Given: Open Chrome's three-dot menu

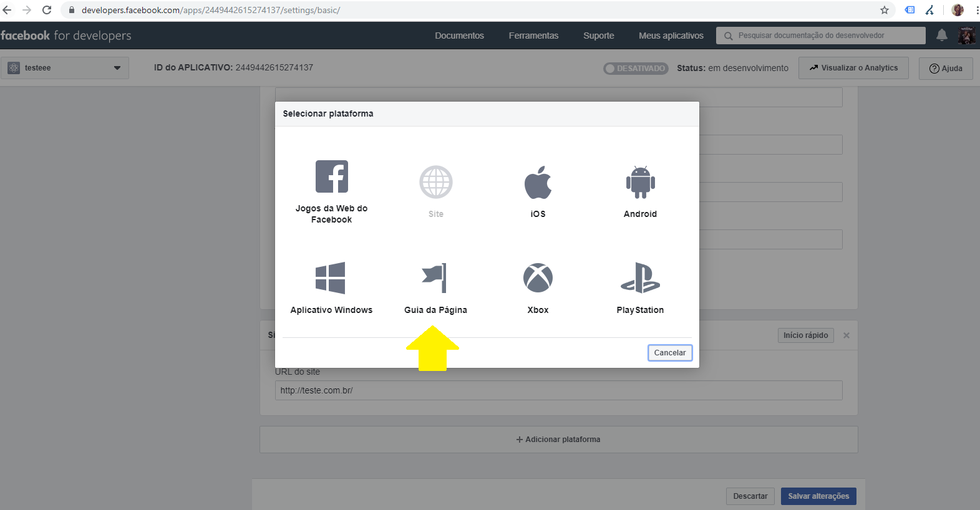Looking at the screenshot, I should pos(976,10).
